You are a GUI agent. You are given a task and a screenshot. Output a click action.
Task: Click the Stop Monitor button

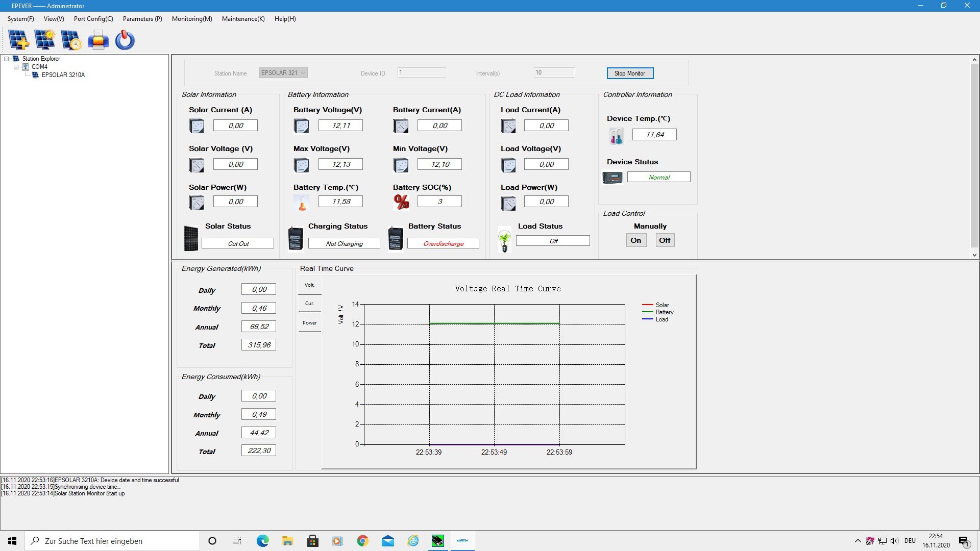[x=629, y=73]
